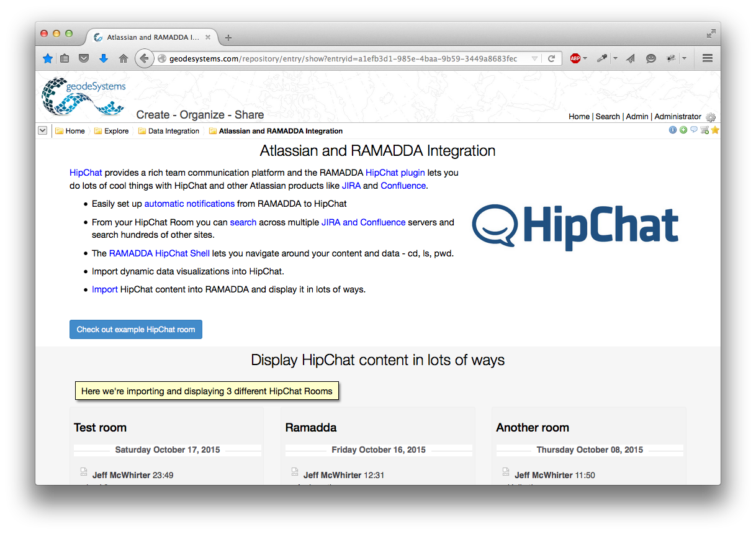Screen dimensions: 756x534
Task: Open the Firefox hamburger menu
Action: click(707, 58)
